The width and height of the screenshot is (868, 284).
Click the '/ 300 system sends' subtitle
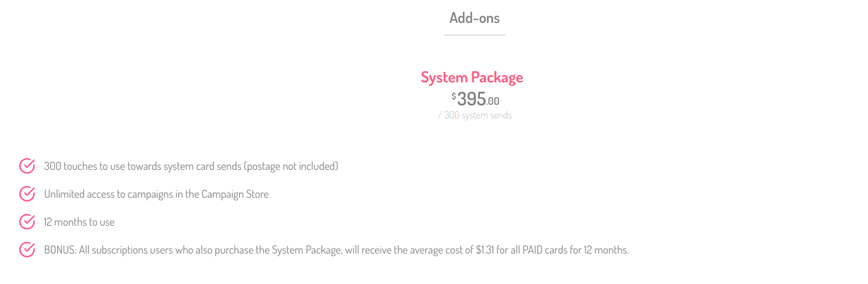(474, 115)
